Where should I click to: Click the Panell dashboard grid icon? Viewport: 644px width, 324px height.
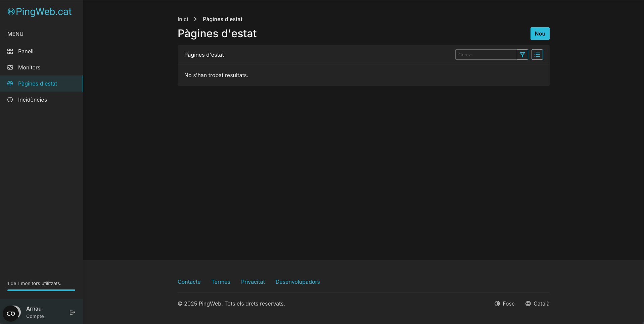coord(10,51)
